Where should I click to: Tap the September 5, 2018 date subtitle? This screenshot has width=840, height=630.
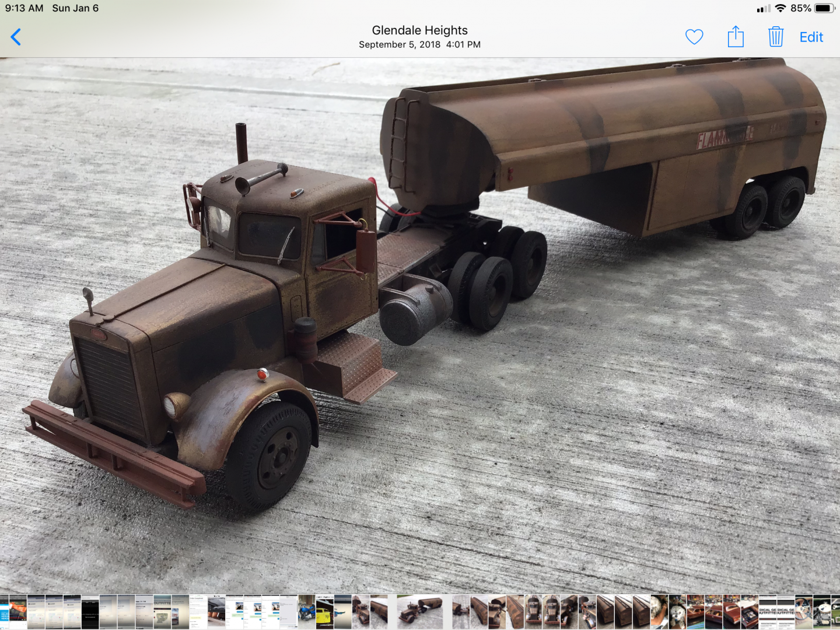pyautogui.click(x=419, y=45)
